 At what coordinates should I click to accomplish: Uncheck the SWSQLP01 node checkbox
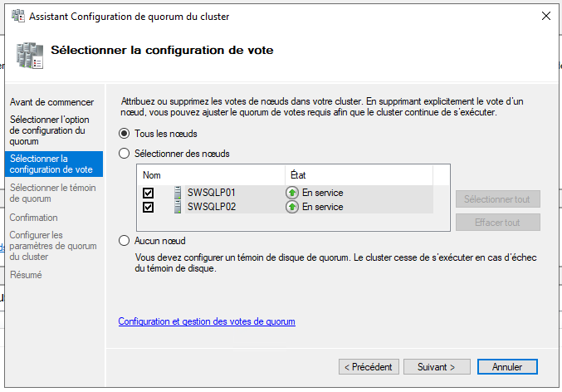tap(148, 193)
